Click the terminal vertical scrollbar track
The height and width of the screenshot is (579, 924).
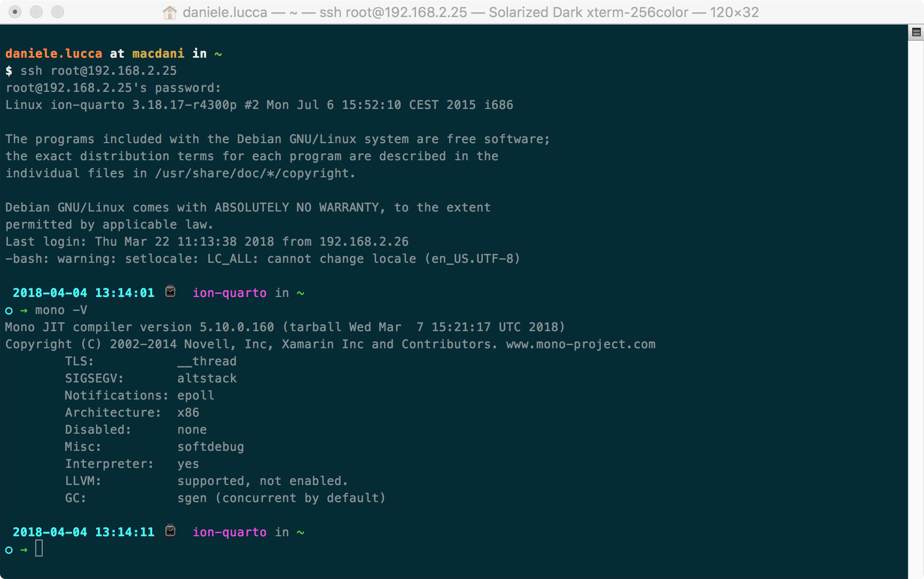[916, 310]
